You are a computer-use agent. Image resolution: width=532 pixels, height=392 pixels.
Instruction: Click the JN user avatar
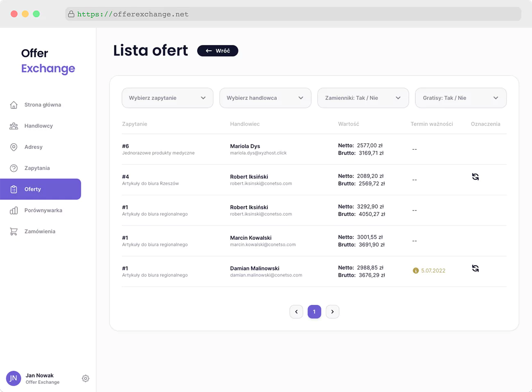coord(14,378)
